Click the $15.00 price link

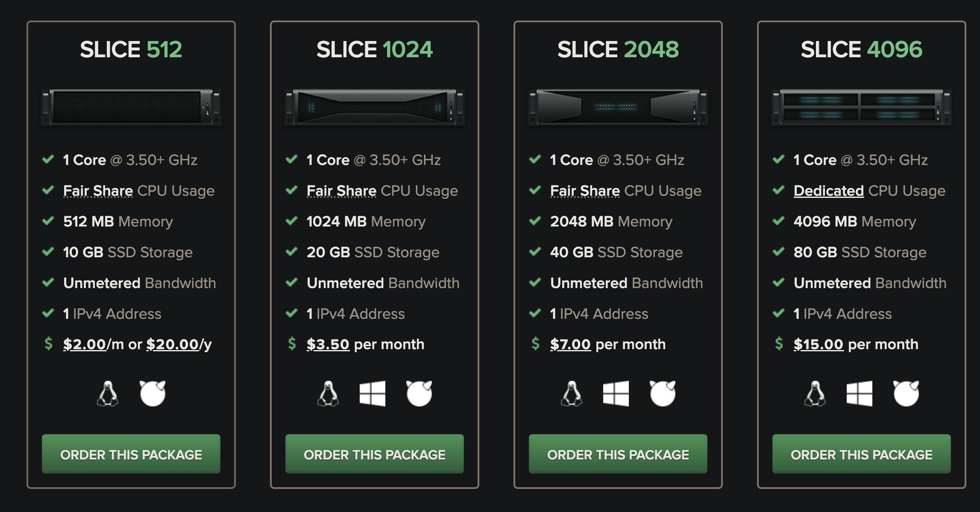tap(818, 344)
